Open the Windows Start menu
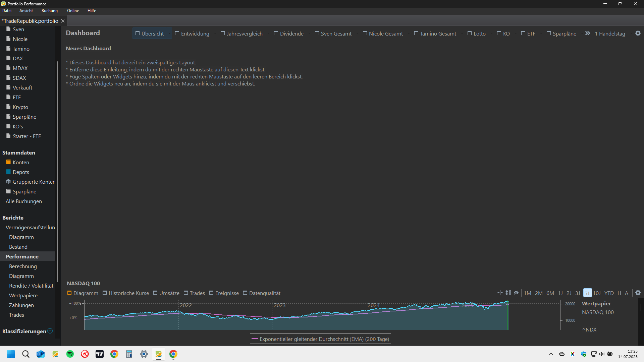The image size is (644, 362). pos(11,354)
